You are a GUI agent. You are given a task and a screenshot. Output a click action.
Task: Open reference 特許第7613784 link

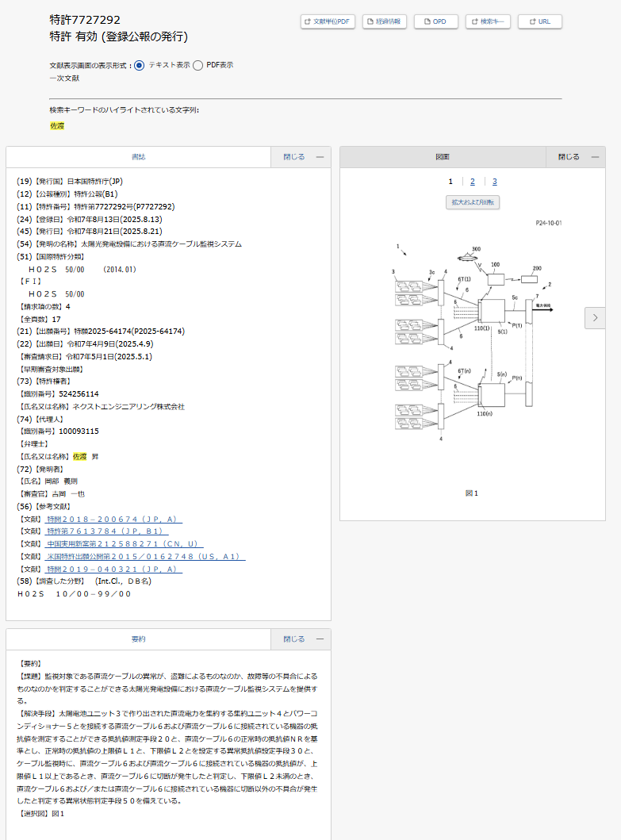click(107, 531)
